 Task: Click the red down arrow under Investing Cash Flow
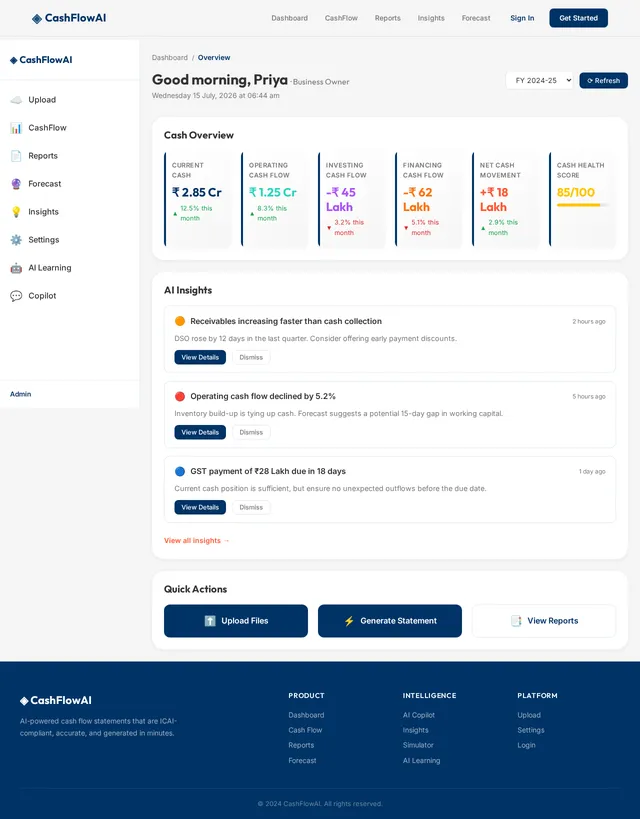point(329,228)
